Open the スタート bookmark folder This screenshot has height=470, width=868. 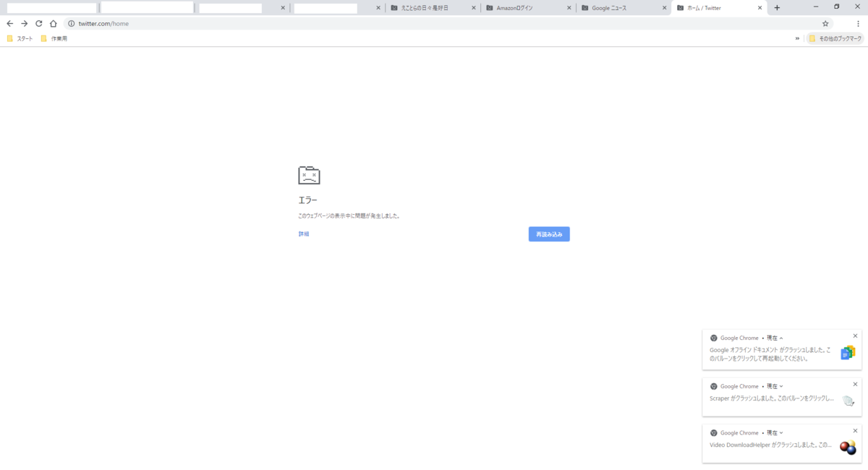pos(20,38)
